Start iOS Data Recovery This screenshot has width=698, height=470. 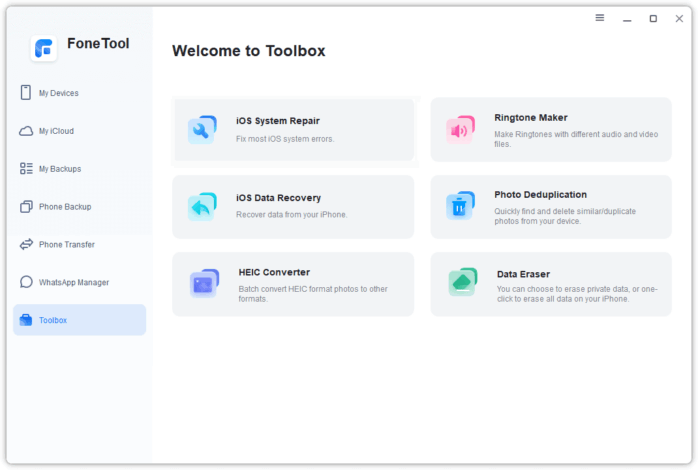(293, 207)
